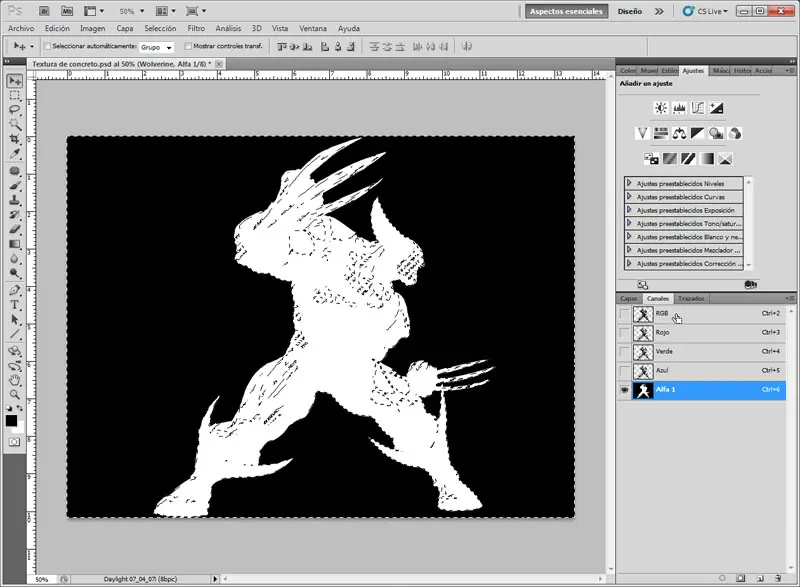Enable Mostrar controles transf. checkbox
The image size is (800, 587).
pyautogui.click(x=188, y=46)
